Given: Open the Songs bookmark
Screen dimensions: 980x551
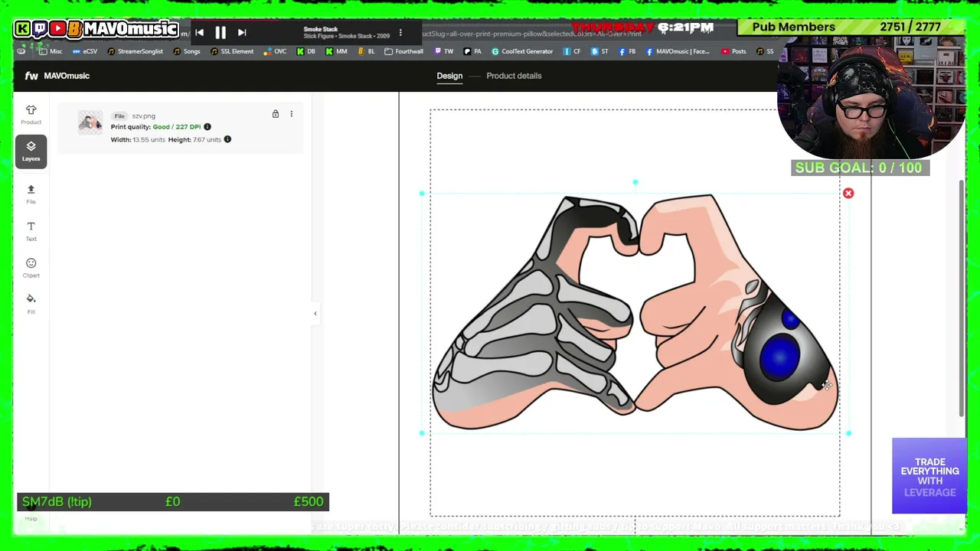Looking at the screenshot, I should tap(186, 51).
